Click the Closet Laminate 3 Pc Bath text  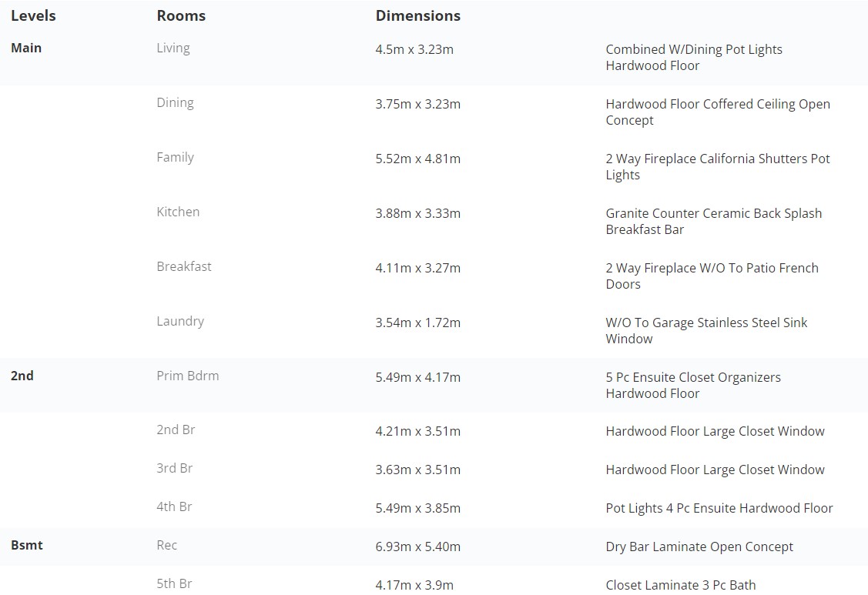point(680,585)
